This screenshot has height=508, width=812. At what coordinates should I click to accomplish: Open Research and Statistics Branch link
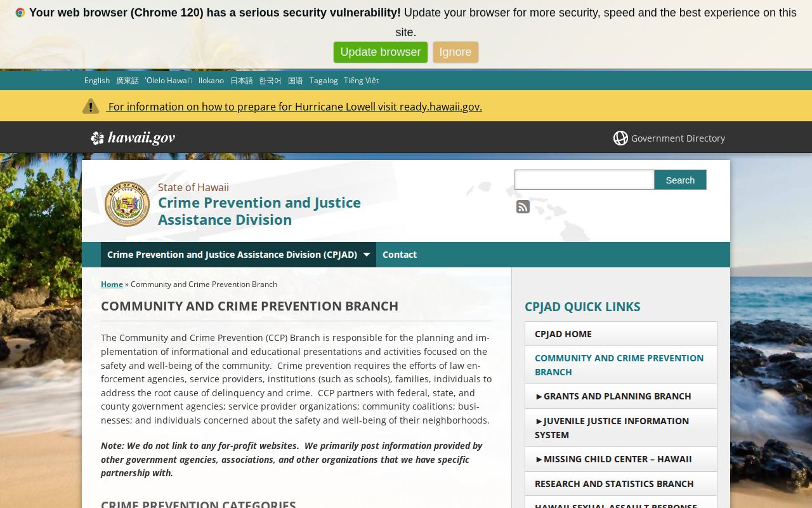tap(620, 484)
